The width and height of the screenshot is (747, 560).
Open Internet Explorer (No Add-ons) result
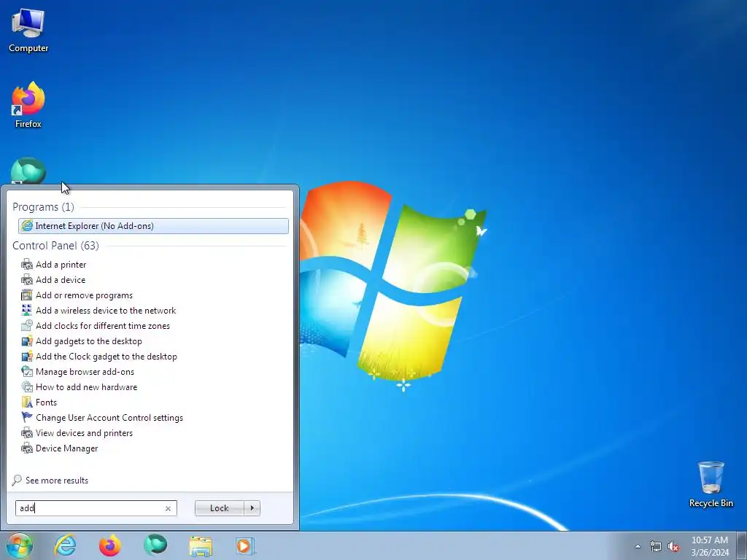point(153,226)
